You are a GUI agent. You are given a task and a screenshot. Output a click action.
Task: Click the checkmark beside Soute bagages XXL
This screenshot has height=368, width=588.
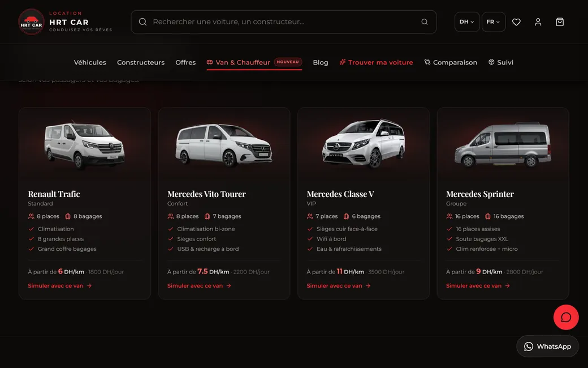(449, 239)
